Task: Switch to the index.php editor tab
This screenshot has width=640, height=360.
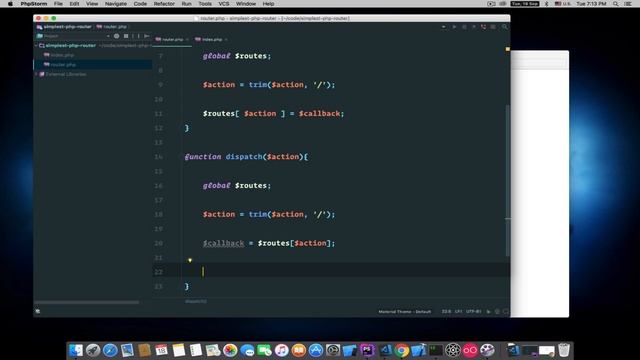Action: point(212,40)
